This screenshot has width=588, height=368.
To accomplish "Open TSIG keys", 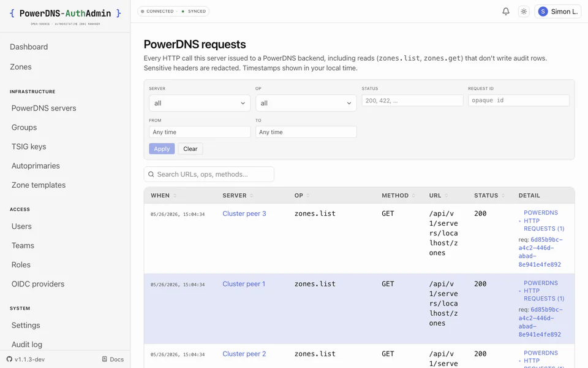I will [29, 147].
